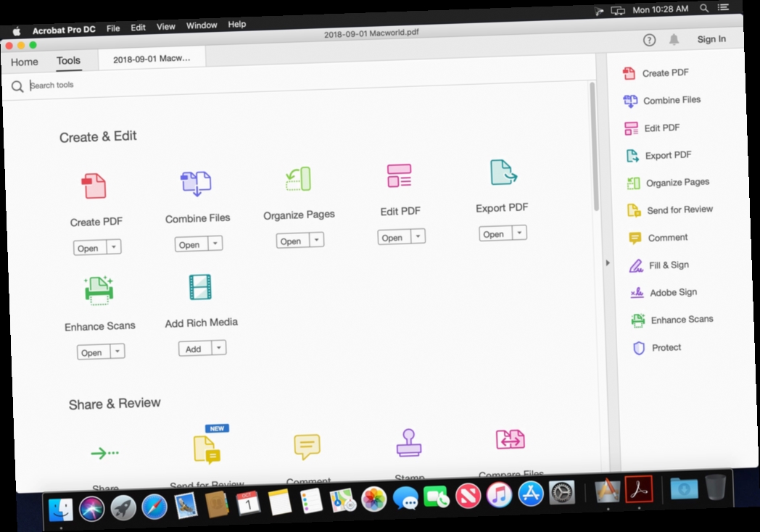Open Edit PDF from the right sidebar
The height and width of the screenshot is (532, 760).
[x=653, y=128]
